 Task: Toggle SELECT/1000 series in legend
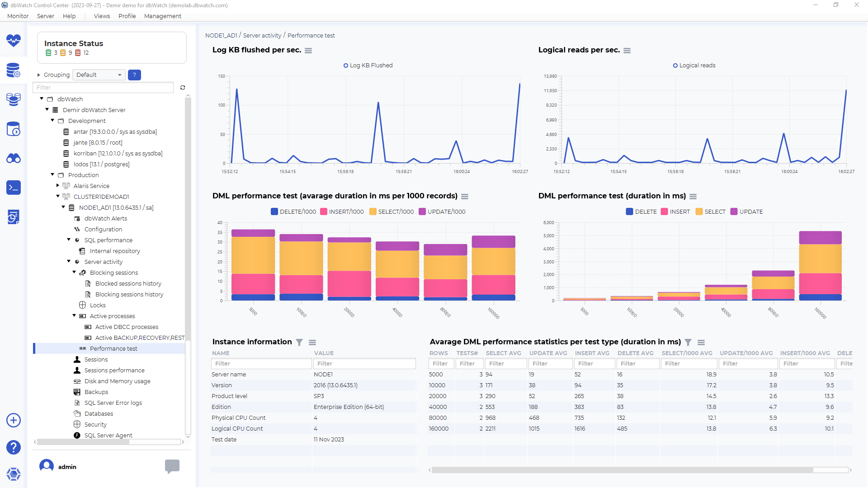[x=392, y=211]
